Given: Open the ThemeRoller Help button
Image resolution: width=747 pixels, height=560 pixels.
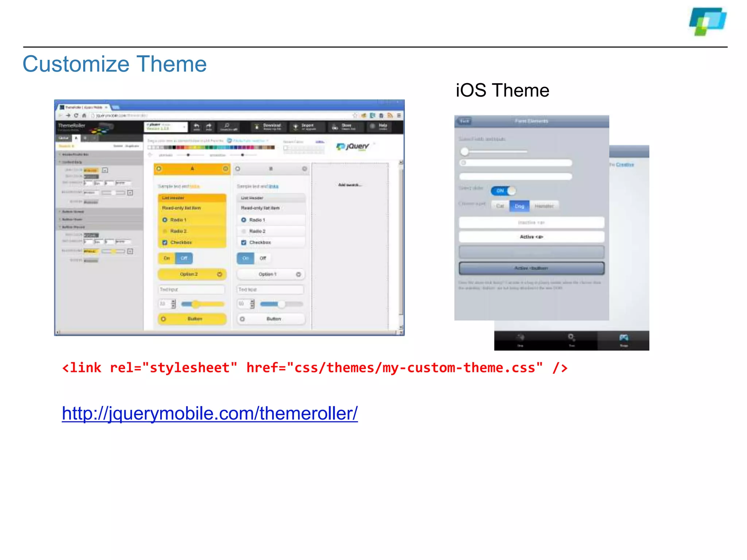Looking at the screenshot, I should coord(379,127).
